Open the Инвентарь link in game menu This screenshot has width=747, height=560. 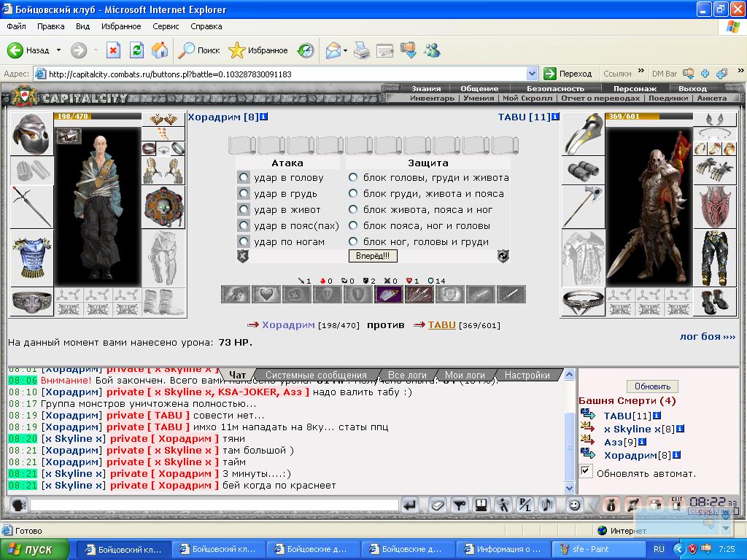432,98
